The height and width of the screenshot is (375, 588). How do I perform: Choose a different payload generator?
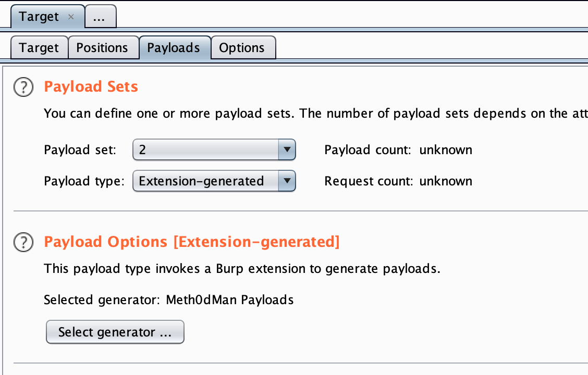tap(115, 332)
